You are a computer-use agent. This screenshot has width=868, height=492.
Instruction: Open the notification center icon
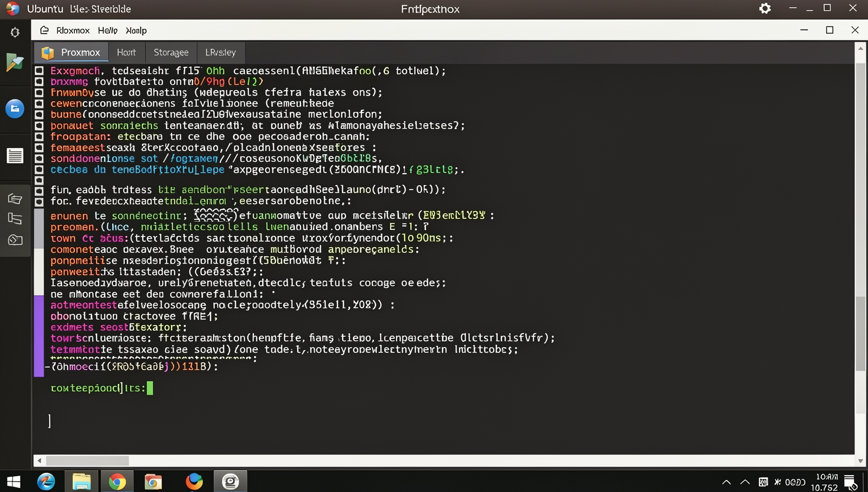click(x=850, y=482)
